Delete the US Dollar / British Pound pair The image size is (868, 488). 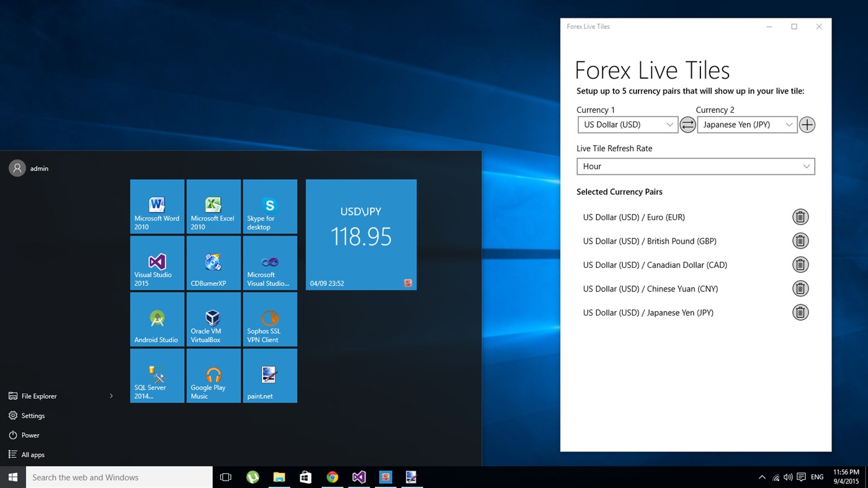click(800, 241)
